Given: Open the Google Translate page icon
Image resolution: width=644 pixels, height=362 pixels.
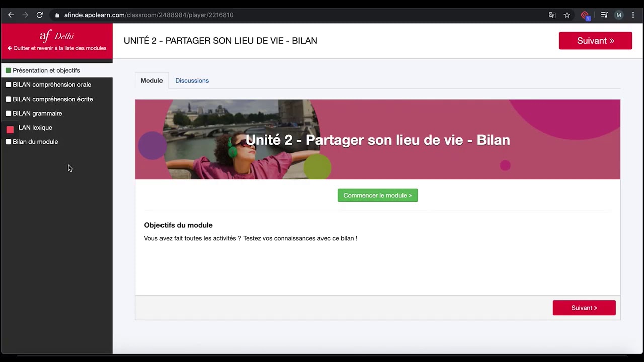Looking at the screenshot, I should coord(552,15).
